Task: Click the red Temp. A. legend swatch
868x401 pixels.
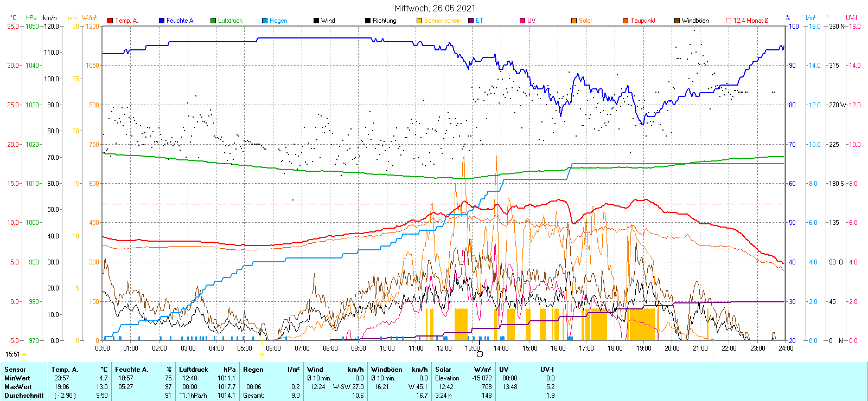Action: (x=110, y=21)
